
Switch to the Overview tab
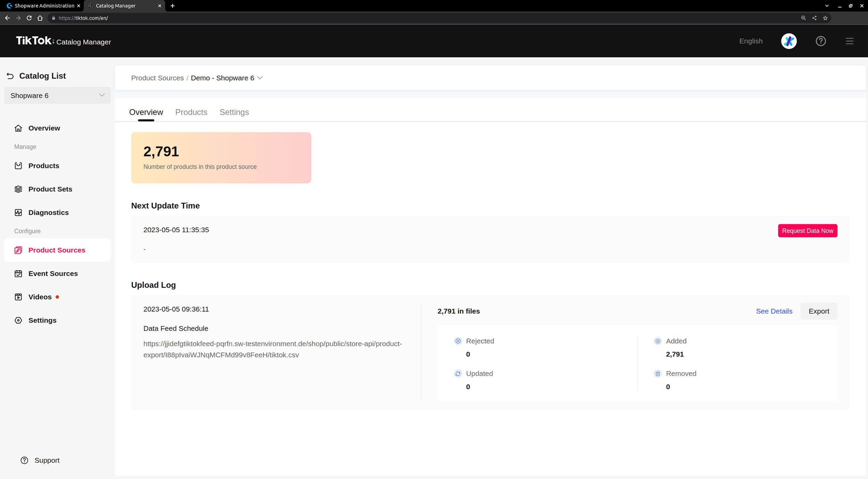coord(146,112)
